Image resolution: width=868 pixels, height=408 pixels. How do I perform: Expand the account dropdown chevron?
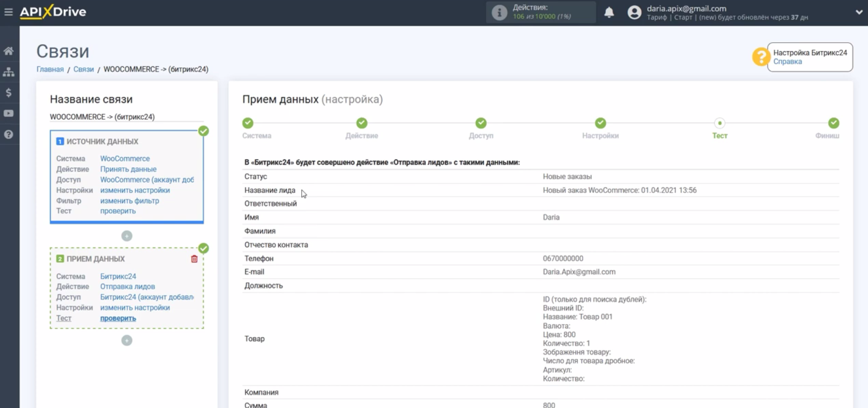click(859, 12)
